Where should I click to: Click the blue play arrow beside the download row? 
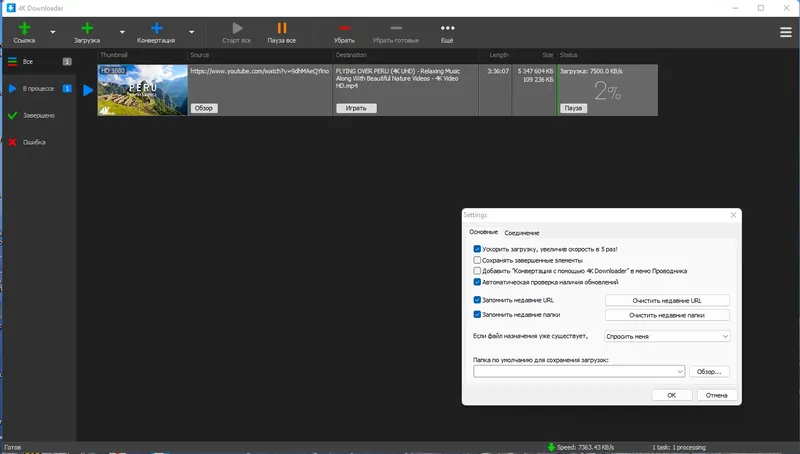click(88, 90)
